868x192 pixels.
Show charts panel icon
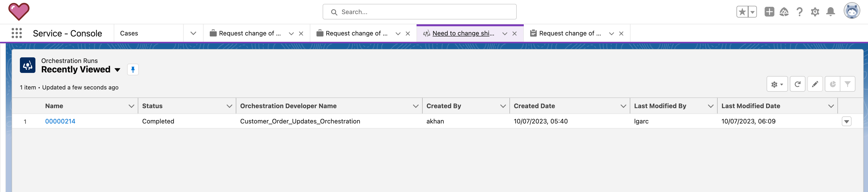coord(833,84)
